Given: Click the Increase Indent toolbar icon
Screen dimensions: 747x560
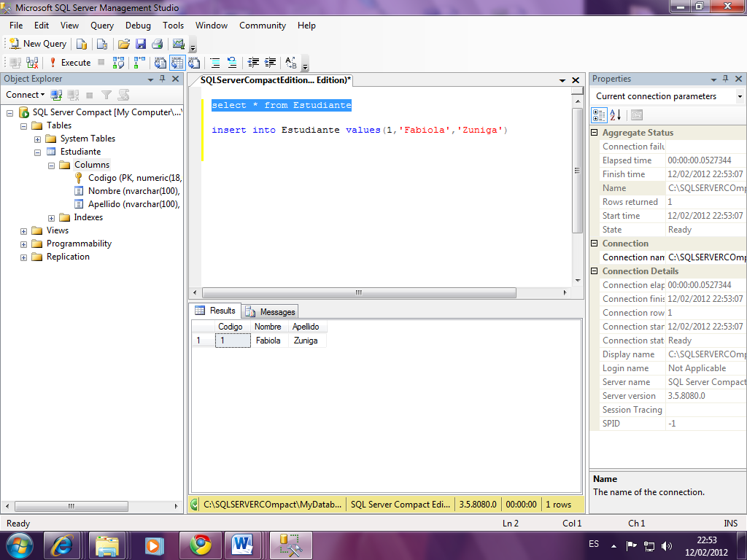Looking at the screenshot, I should pyautogui.click(x=271, y=63).
